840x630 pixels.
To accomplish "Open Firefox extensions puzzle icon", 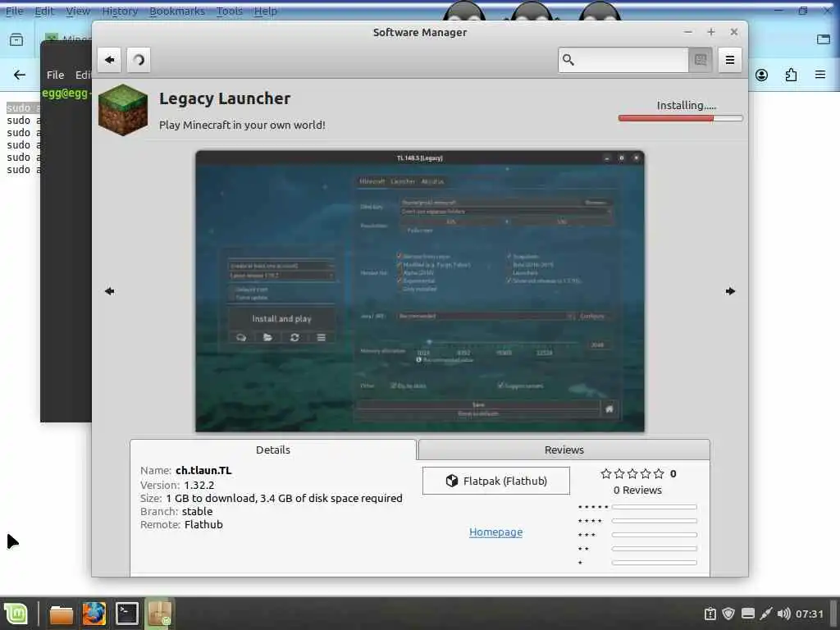I will [791, 75].
